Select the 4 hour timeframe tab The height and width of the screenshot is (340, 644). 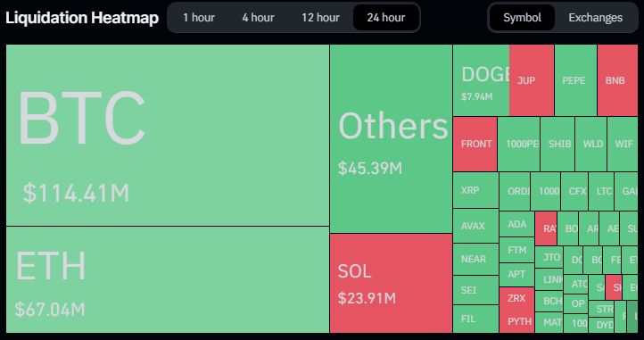coord(258,18)
